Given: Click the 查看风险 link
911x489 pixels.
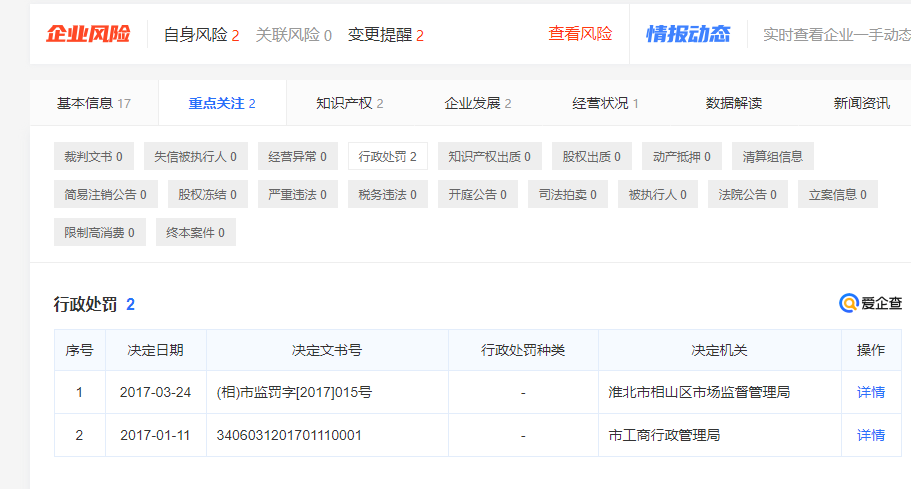Looking at the screenshot, I should 580,34.
